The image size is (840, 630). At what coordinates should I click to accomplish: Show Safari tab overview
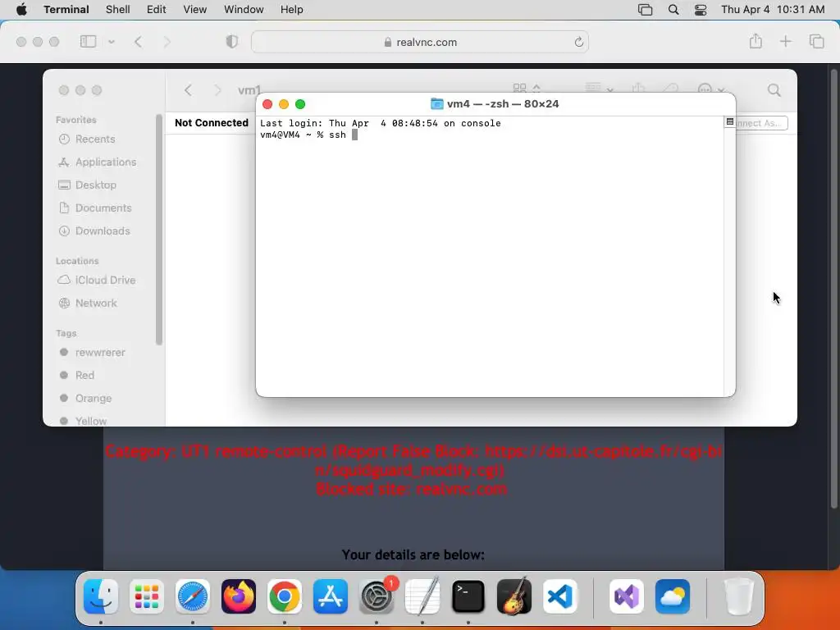coord(816,41)
